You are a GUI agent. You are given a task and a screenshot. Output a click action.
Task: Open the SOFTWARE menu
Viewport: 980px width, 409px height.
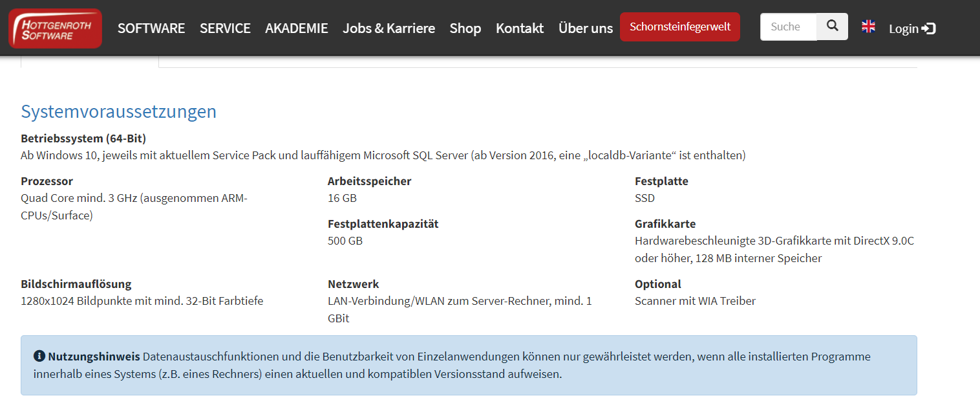pyautogui.click(x=151, y=28)
